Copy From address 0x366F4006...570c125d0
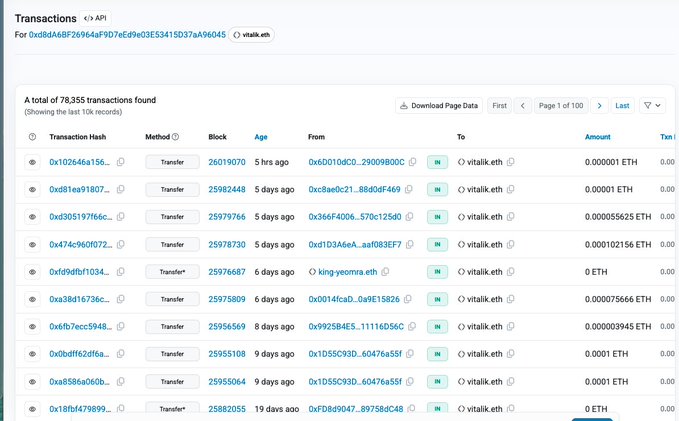Image resolution: width=679 pixels, height=421 pixels. point(409,217)
